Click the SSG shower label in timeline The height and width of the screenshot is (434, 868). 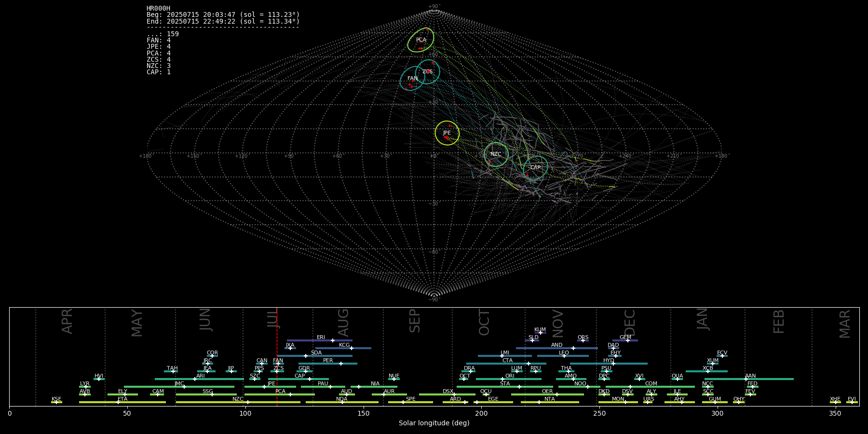coord(208,392)
